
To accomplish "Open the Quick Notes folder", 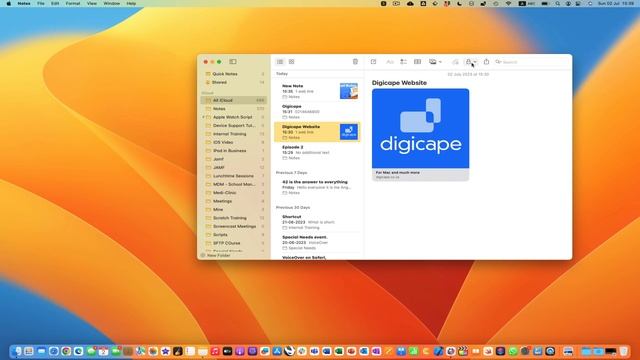I will 235,74.
